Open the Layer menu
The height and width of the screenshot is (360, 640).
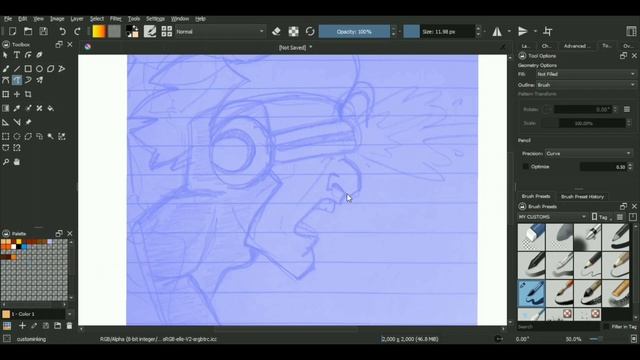[x=77, y=19]
